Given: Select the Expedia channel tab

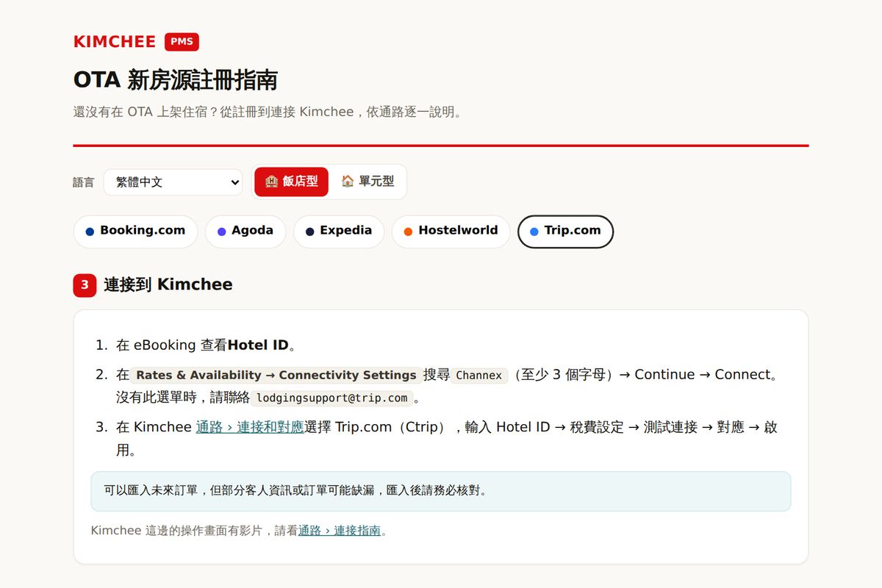Looking at the screenshot, I should pos(339,232).
